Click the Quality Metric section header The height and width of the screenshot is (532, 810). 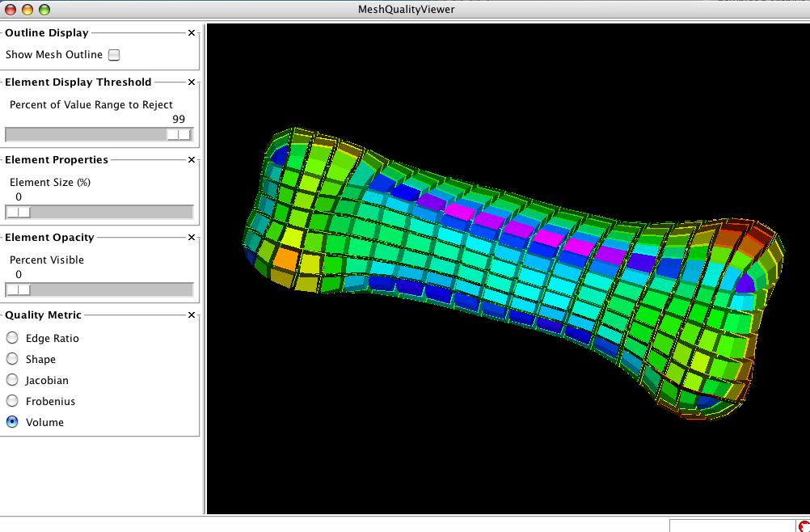(x=43, y=315)
